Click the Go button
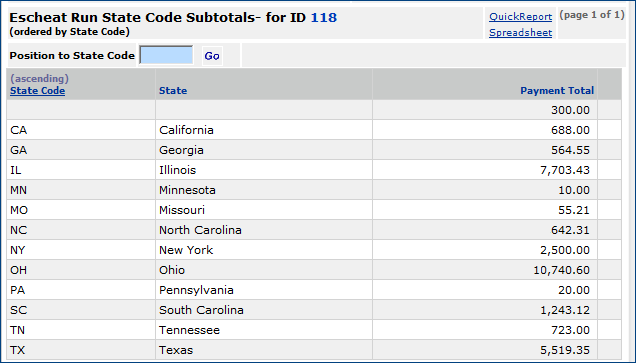This screenshot has width=636, height=363. point(212,56)
